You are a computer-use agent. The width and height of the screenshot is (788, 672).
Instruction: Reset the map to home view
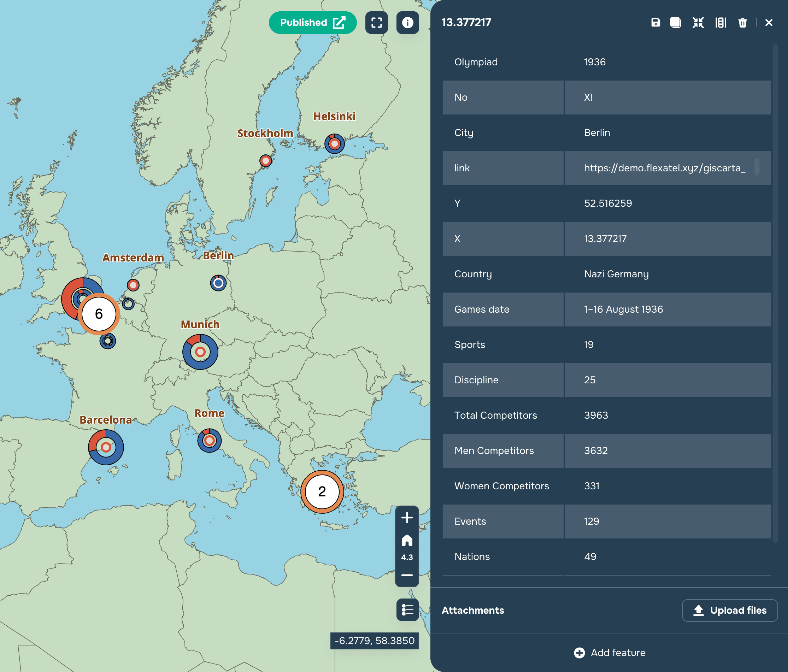tap(407, 540)
